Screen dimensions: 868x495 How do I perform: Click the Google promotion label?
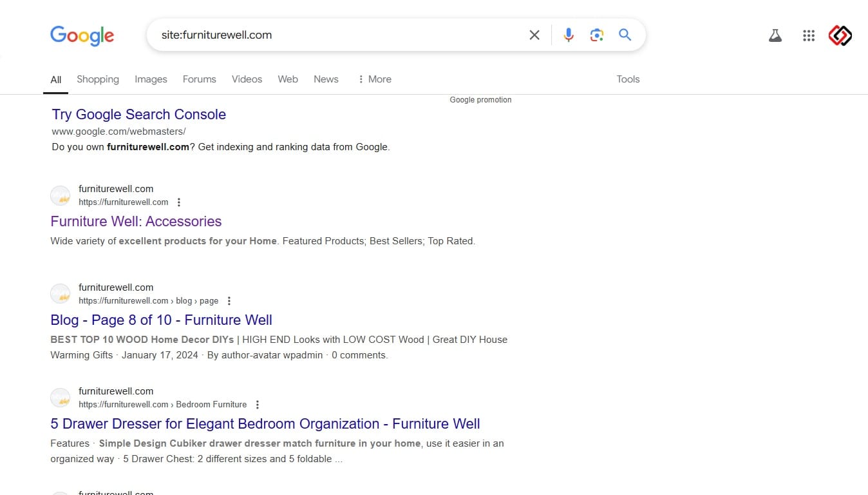click(x=480, y=100)
